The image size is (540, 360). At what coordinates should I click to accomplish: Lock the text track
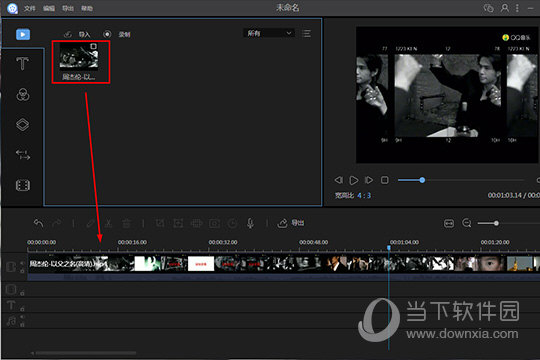pos(22,308)
